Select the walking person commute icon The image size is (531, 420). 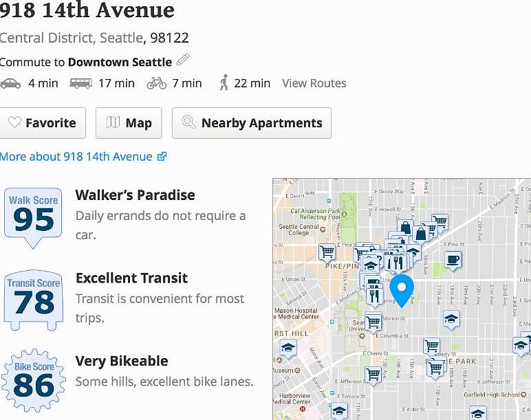(x=224, y=83)
